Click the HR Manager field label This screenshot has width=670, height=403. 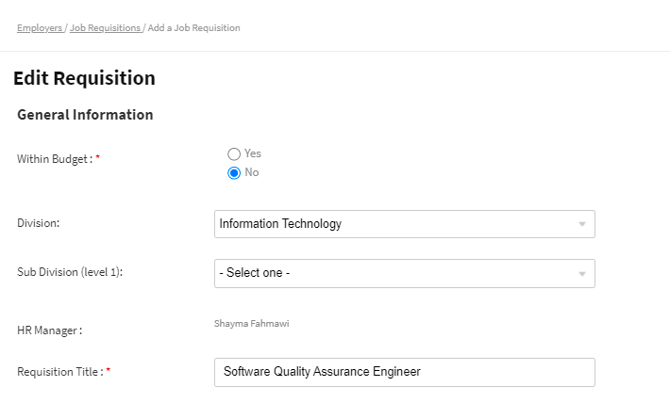coord(49,330)
